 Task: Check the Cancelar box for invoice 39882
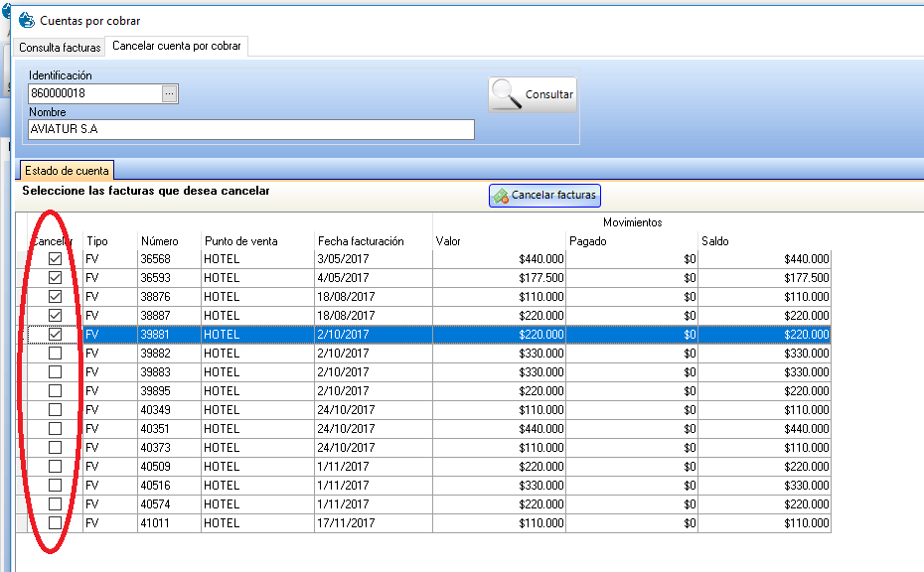56,354
